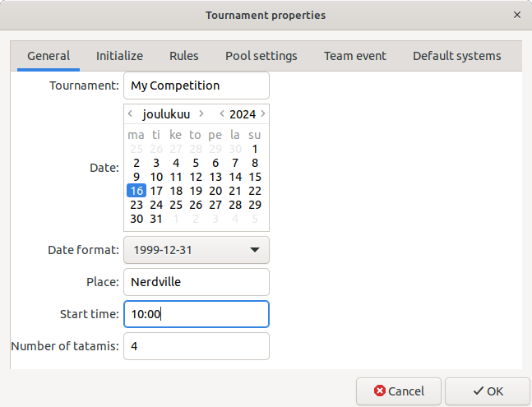Go to previous month in calendar

point(131,114)
